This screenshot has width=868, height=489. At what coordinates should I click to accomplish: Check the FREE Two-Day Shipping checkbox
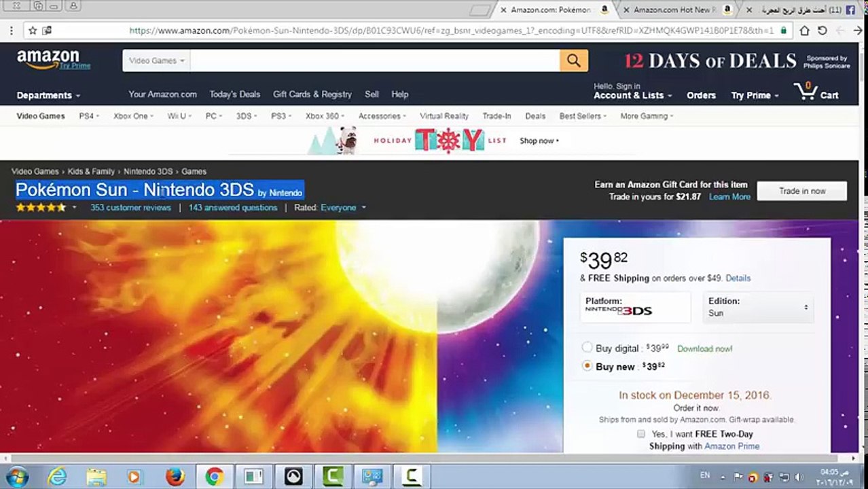pos(640,433)
